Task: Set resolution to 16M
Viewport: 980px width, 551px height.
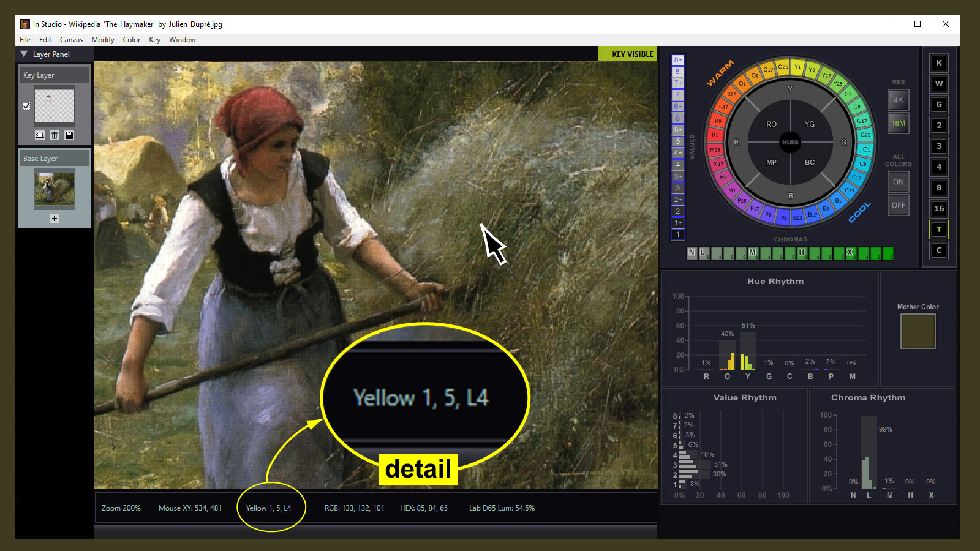Action: point(899,123)
